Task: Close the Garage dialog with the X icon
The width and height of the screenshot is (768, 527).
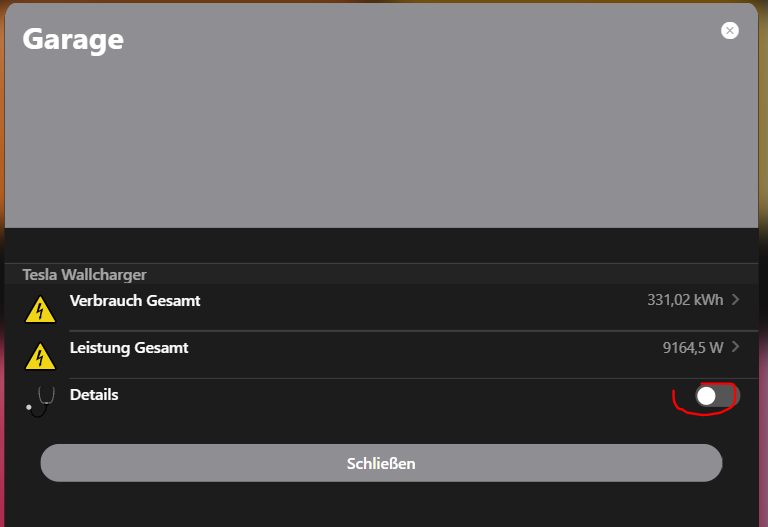Action: [x=730, y=31]
